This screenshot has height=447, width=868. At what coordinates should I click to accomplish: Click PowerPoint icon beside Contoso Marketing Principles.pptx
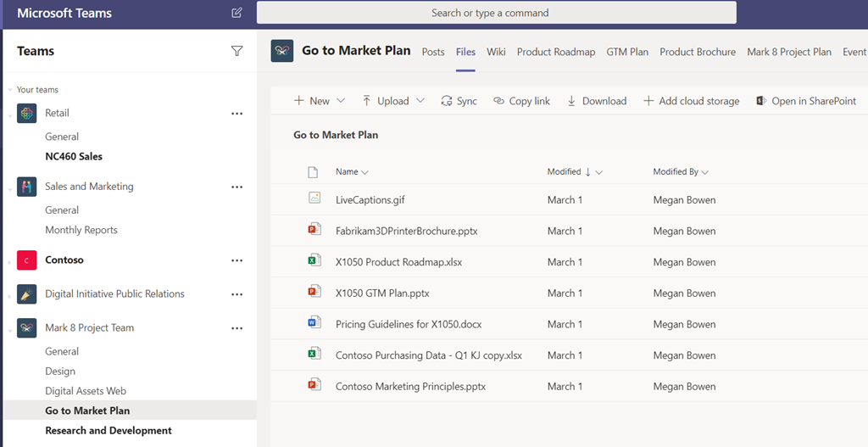tap(314, 384)
